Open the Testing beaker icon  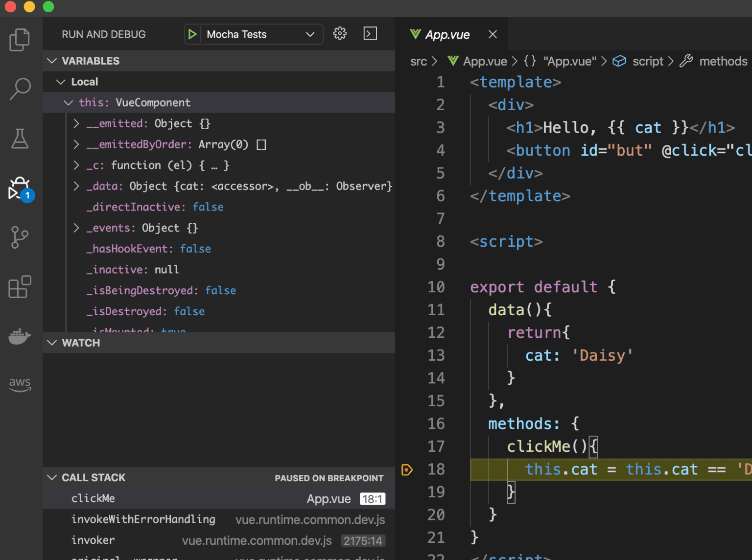(x=20, y=139)
